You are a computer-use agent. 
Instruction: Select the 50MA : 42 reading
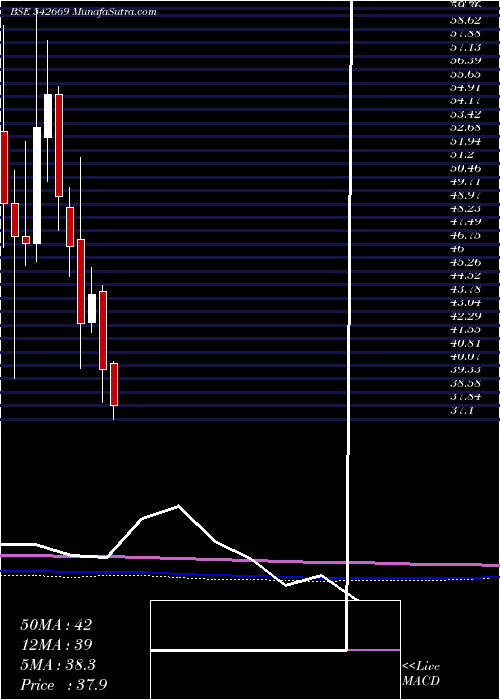(x=56, y=625)
